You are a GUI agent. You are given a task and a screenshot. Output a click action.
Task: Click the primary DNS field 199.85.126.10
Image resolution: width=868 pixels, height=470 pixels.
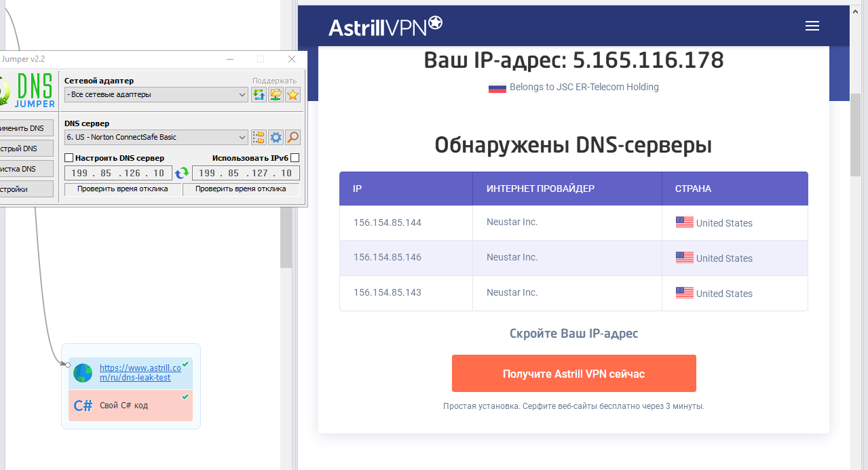pyautogui.click(x=118, y=174)
